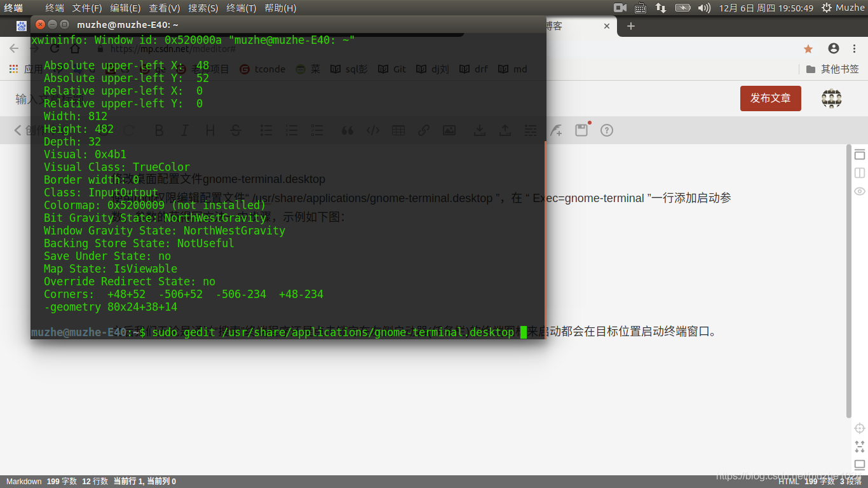Open the network connections indicator
Screen dimensions: 868x488
click(x=661, y=8)
